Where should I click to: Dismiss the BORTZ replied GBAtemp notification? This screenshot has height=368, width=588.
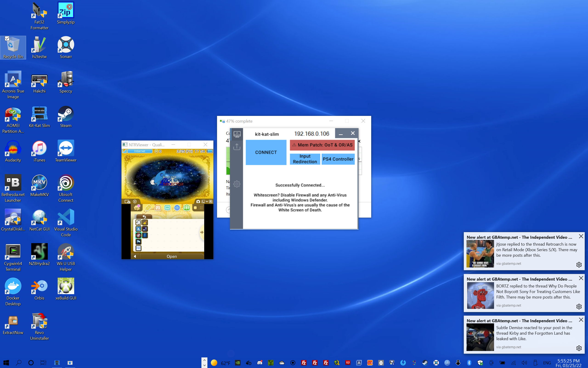click(581, 278)
